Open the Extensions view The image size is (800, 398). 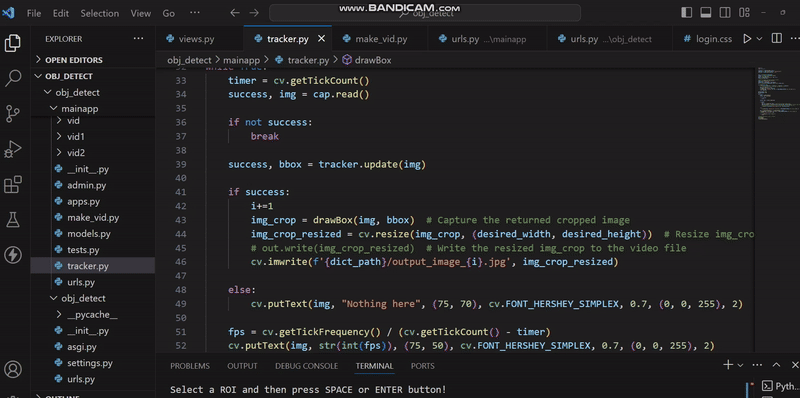[x=12, y=184]
